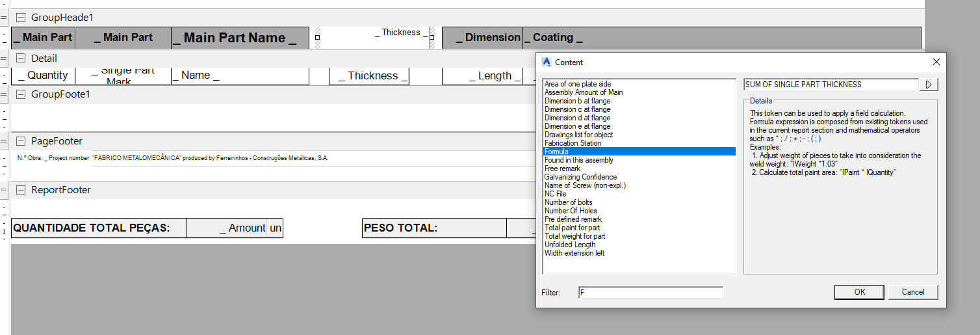Collapse the Detail section
Viewport: 980px width, 335px height.
21,58
